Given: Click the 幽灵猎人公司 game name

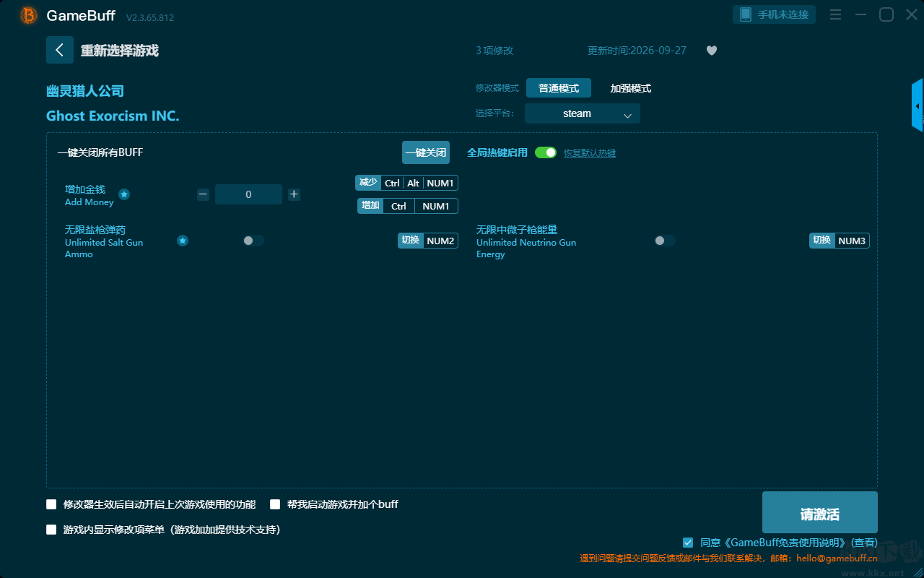Looking at the screenshot, I should [x=85, y=91].
